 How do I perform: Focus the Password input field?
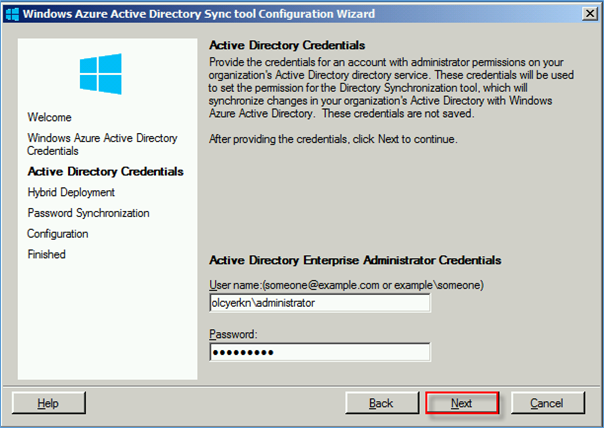pyautogui.click(x=320, y=352)
